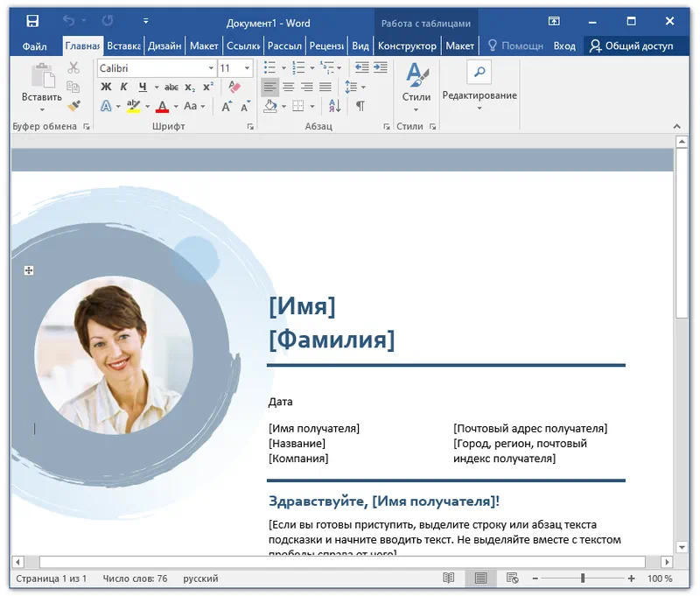Toggle italic (К) formatting
This screenshot has height=596, width=700.
click(x=123, y=87)
